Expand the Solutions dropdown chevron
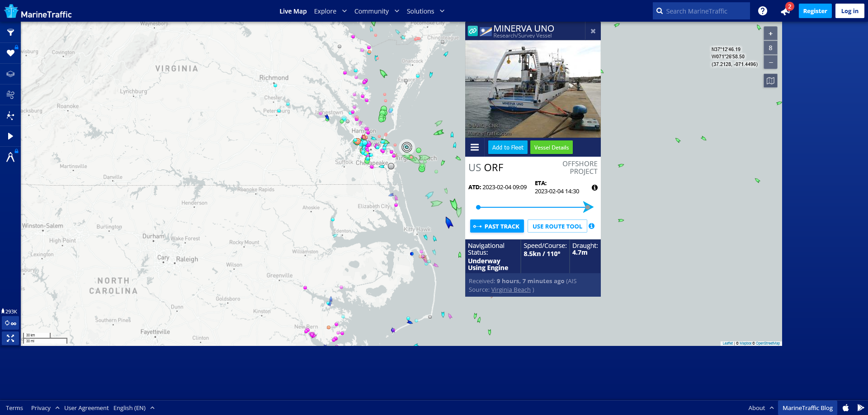The width and height of the screenshot is (868, 415). coord(442,11)
